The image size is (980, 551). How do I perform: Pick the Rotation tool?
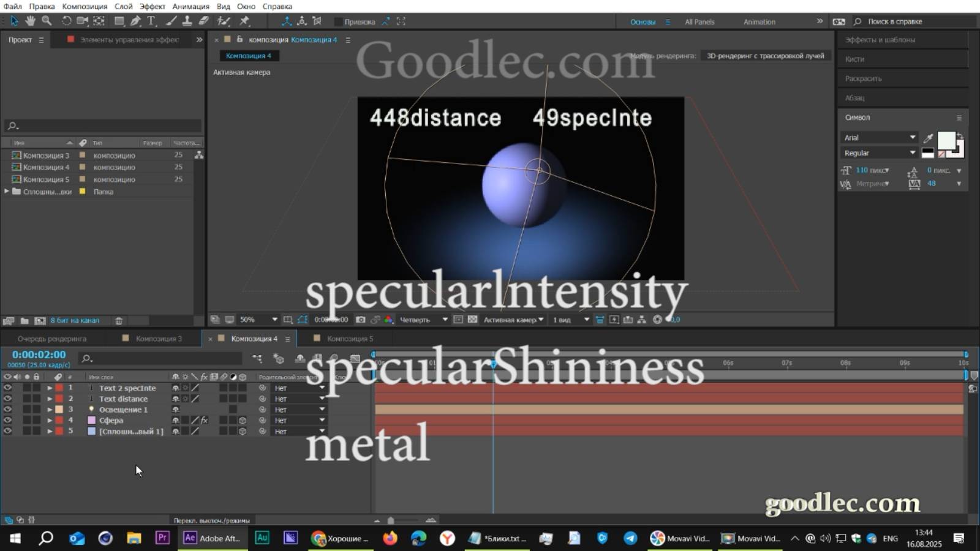[x=67, y=21]
